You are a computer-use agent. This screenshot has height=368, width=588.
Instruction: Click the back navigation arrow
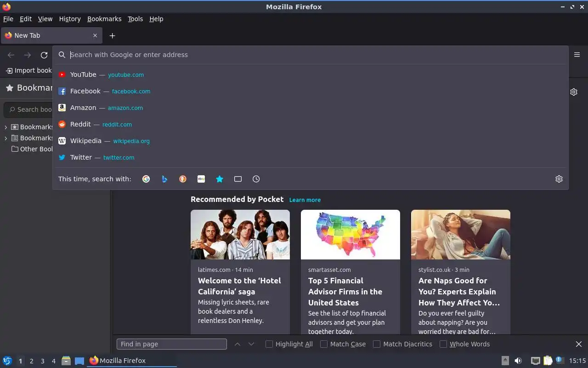pos(11,55)
